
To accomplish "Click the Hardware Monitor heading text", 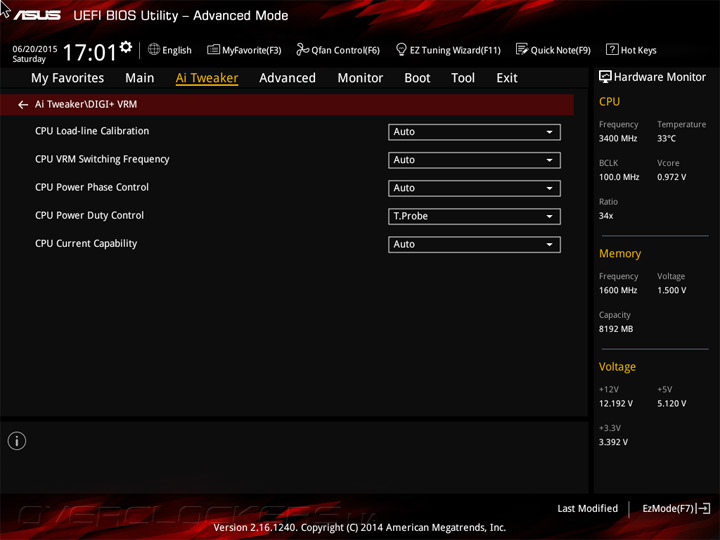I will click(659, 77).
